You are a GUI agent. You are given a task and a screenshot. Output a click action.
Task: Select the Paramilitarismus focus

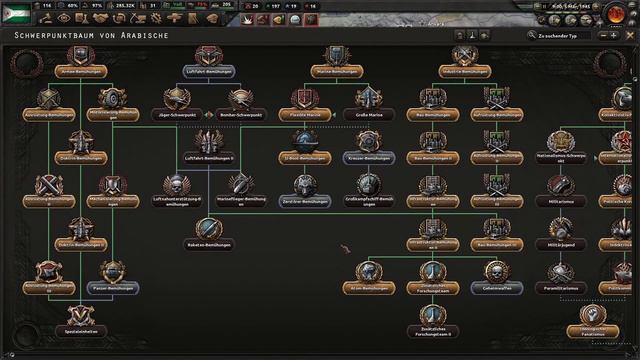561,288
